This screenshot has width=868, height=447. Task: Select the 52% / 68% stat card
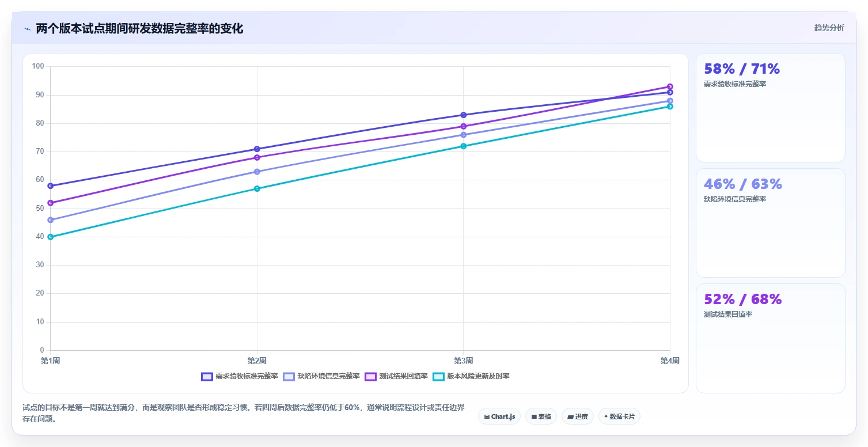pyautogui.click(x=771, y=338)
